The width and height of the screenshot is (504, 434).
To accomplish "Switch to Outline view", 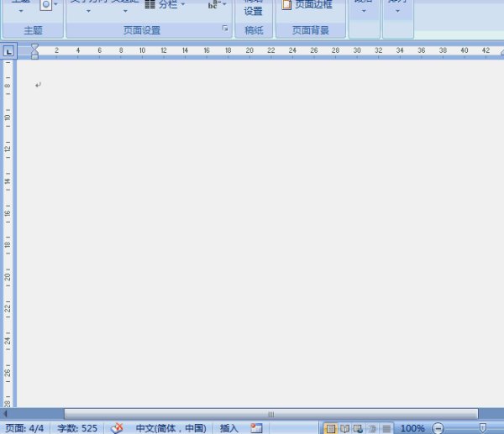I will click(x=372, y=428).
